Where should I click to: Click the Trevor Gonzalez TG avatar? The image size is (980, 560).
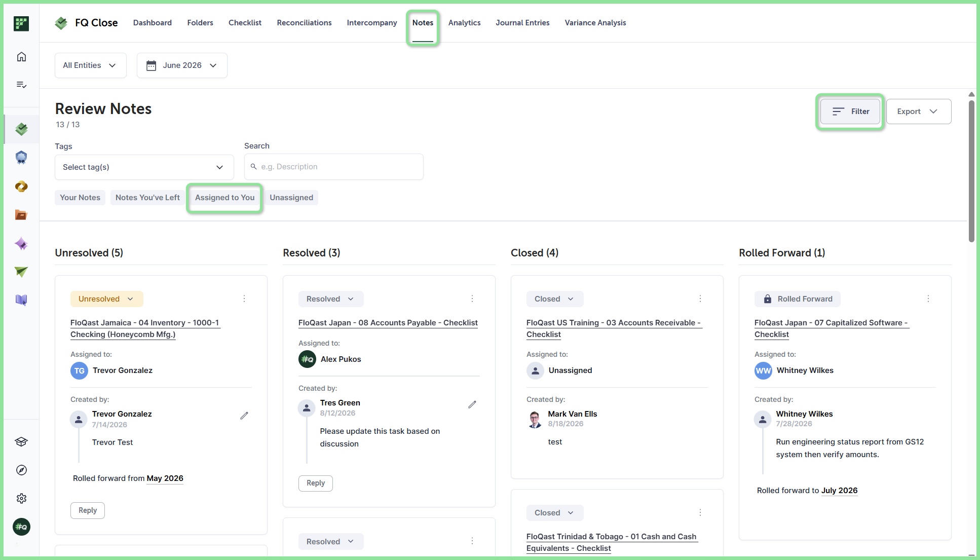click(x=80, y=371)
